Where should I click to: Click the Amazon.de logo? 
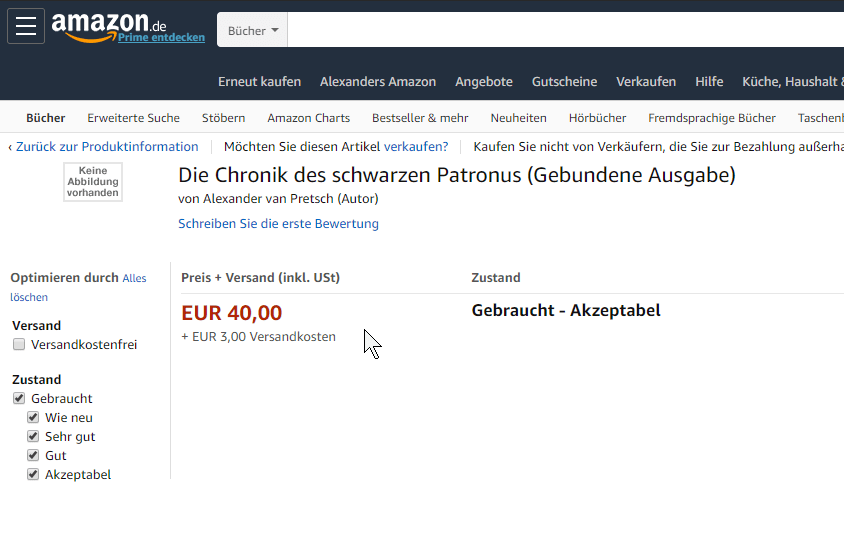[108, 23]
